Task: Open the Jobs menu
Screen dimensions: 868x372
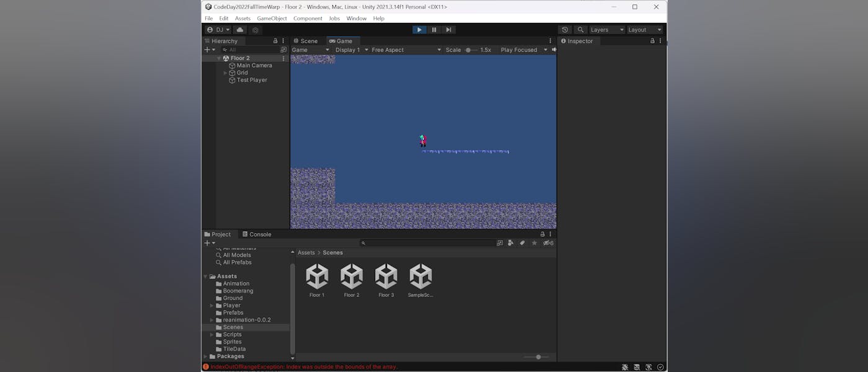Action: (x=334, y=19)
